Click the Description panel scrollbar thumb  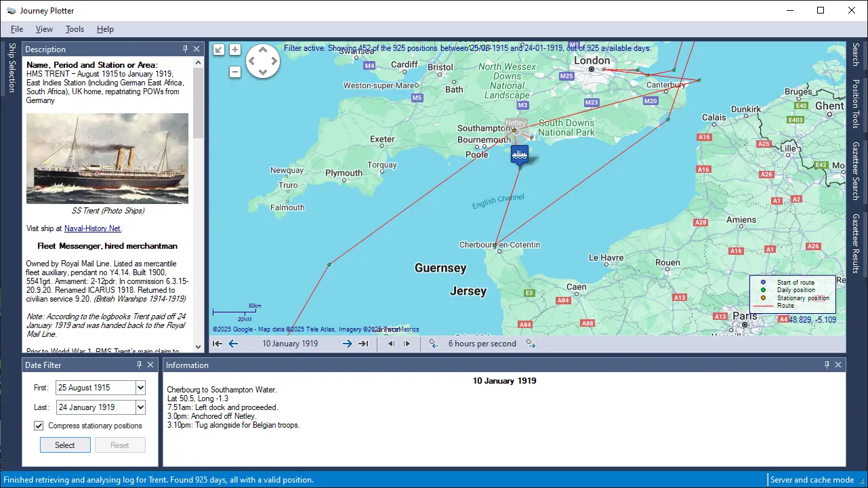[x=199, y=103]
